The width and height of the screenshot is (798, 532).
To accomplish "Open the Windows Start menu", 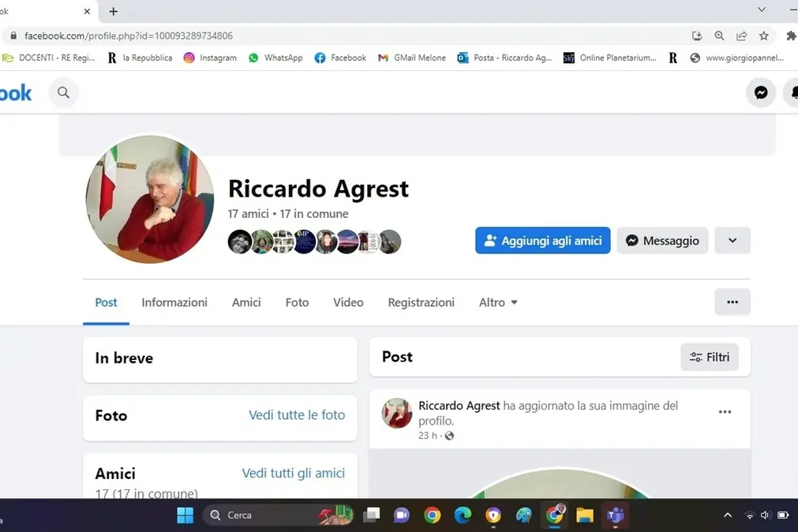I will [185, 515].
